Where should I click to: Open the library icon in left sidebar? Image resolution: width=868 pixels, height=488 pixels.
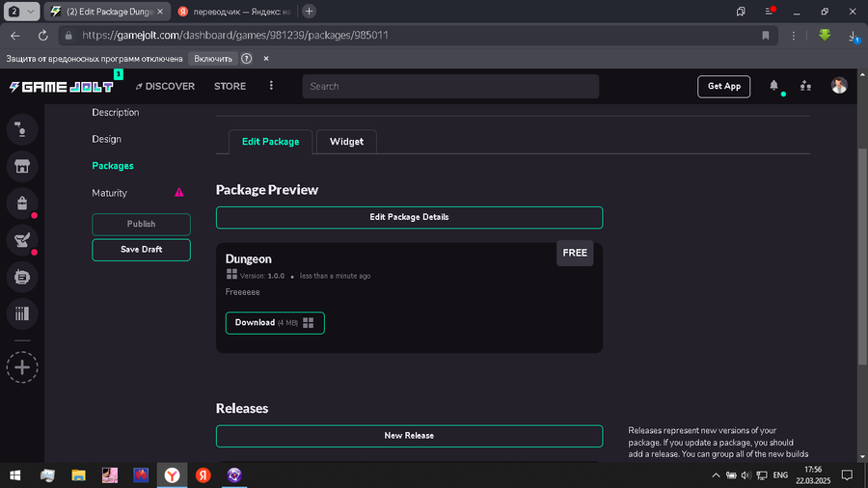point(22,313)
